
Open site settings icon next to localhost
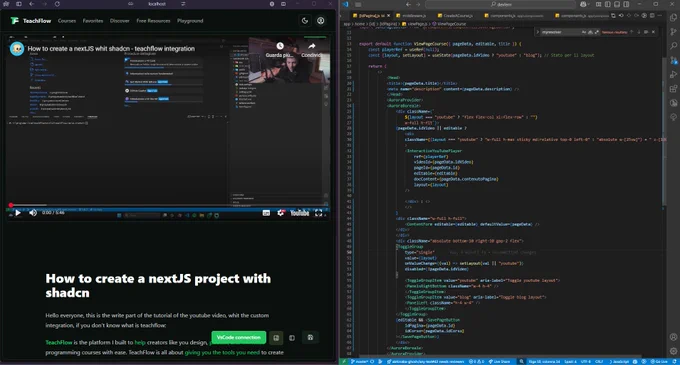pos(183,4)
